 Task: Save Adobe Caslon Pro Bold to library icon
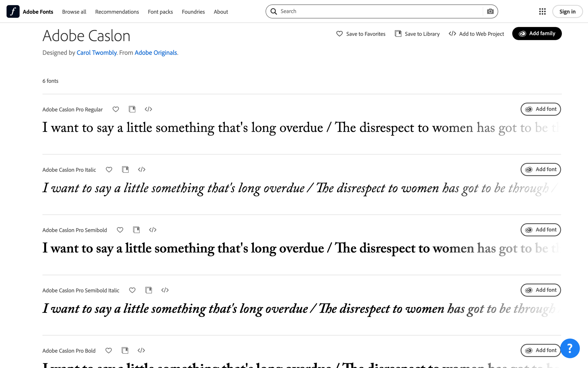[x=125, y=351]
